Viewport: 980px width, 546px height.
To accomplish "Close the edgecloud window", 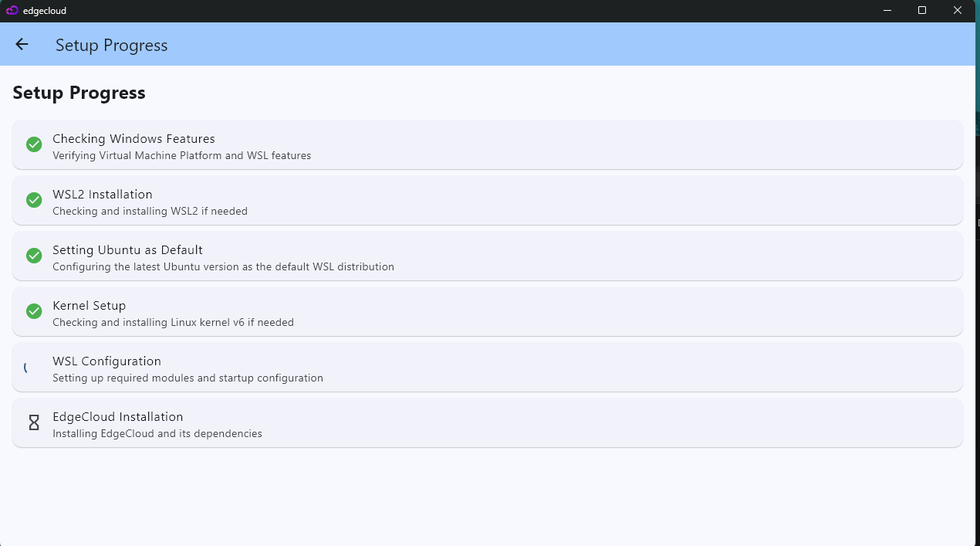I will point(958,11).
